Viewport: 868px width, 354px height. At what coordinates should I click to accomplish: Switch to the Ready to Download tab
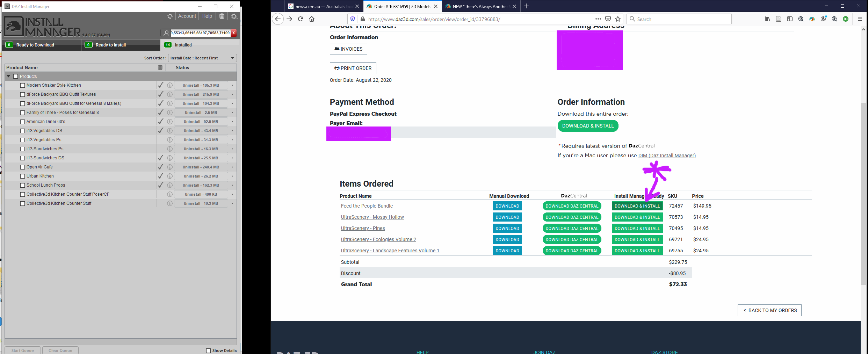(x=42, y=45)
